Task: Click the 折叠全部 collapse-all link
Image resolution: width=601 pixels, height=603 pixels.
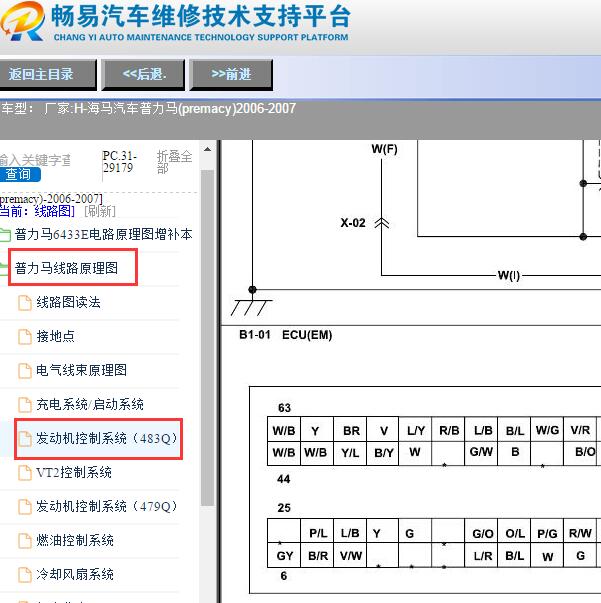Action: tap(174, 162)
